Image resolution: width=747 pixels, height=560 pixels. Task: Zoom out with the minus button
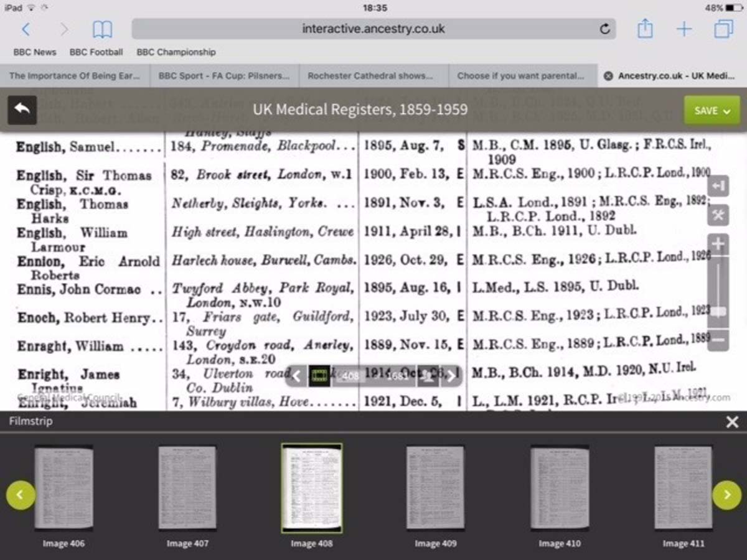(x=718, y=340)
